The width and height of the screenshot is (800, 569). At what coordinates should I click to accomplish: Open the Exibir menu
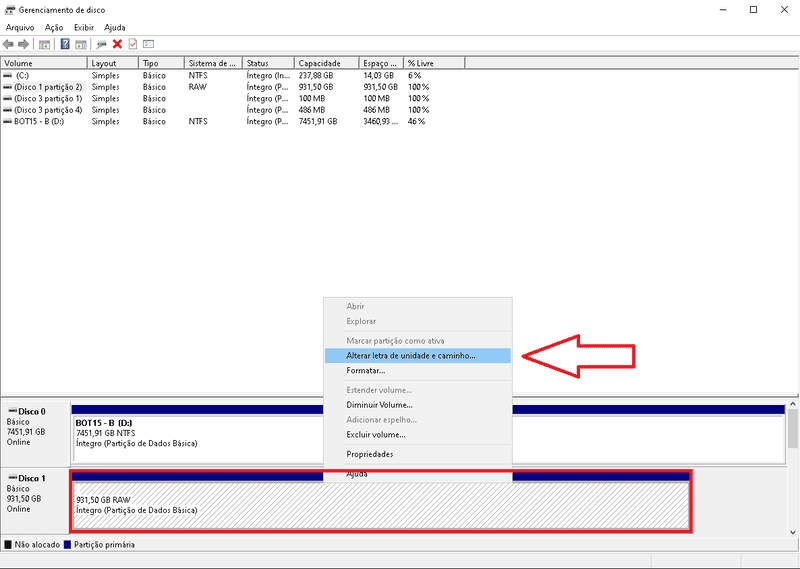tap(84, 28)
